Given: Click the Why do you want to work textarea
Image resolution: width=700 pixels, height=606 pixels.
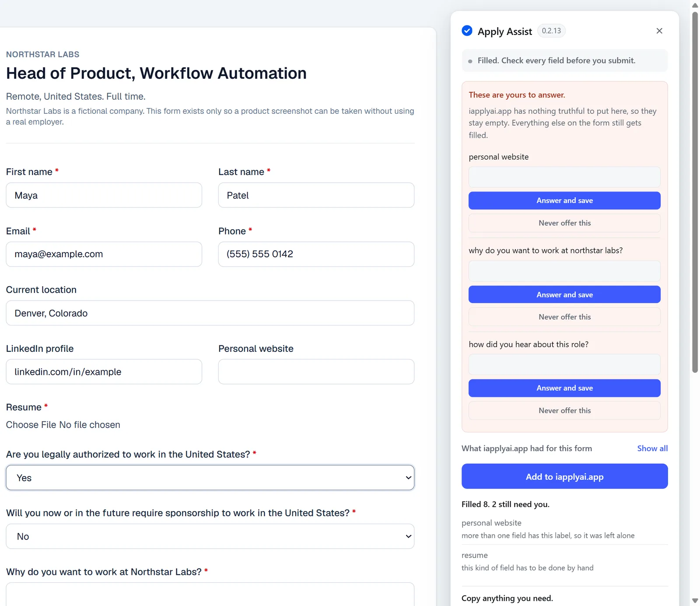Looking at the screenshot, I should point(210,594).
